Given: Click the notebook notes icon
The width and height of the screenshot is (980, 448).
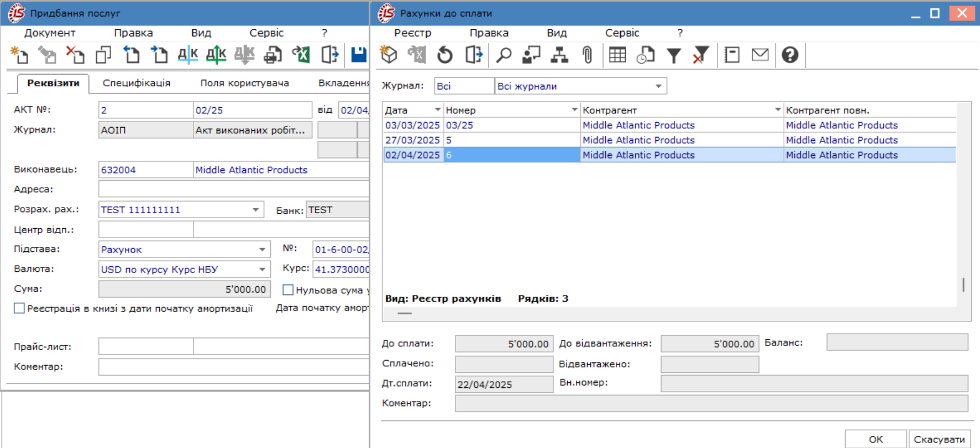Looking at the screenshot, I should tap(732, 55).
